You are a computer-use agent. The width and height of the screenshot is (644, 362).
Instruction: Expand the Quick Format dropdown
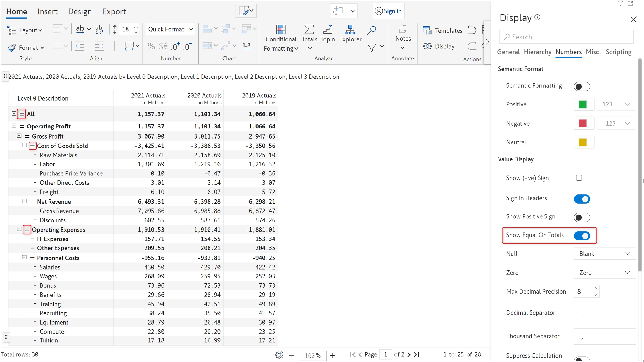[x=171, y=29]
